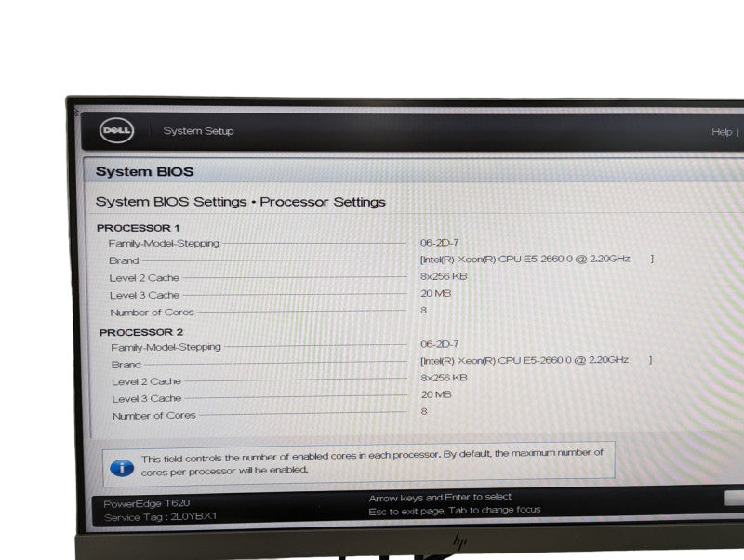Click Processor 1 Family-Model-Stepping label

tap(164, 244)
